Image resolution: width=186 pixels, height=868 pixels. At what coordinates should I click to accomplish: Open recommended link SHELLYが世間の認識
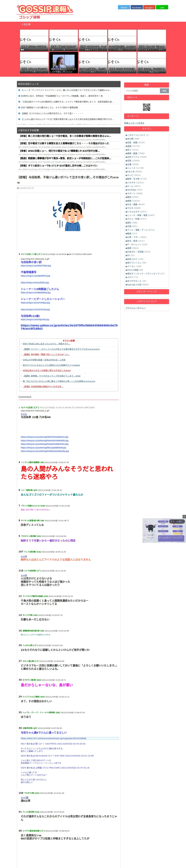(44, 360)
